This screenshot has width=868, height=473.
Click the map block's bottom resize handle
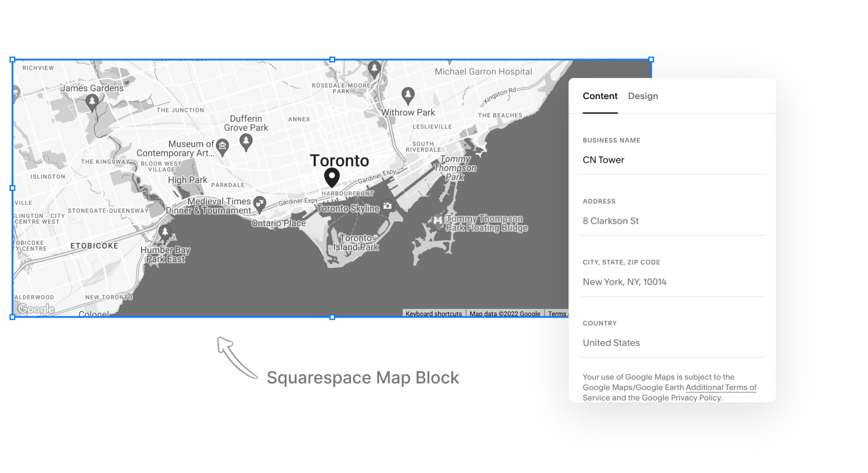pyautogui.click(x=332, y=317)
